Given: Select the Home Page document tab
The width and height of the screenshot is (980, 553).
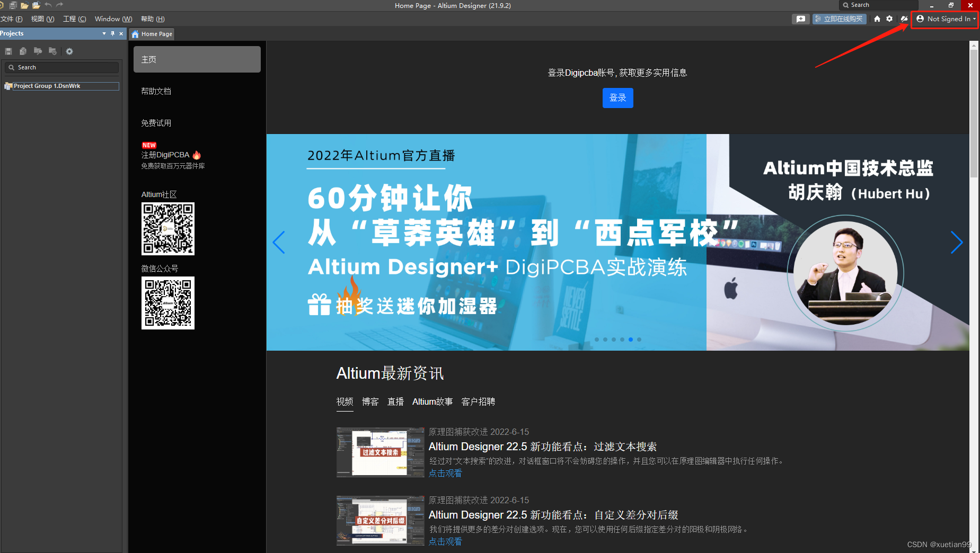Looking at the screenshot, I should [x=152, y=34].
